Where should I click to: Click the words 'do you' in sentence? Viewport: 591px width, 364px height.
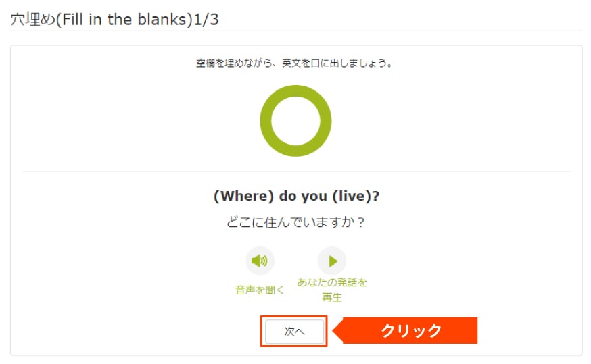(x=303, y=196)
